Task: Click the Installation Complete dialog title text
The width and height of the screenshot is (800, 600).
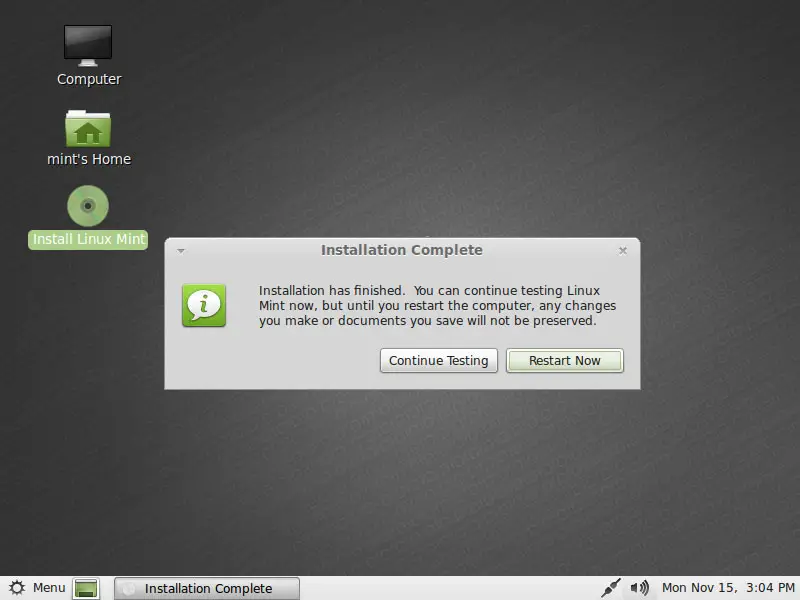Action: pos(402,250)
